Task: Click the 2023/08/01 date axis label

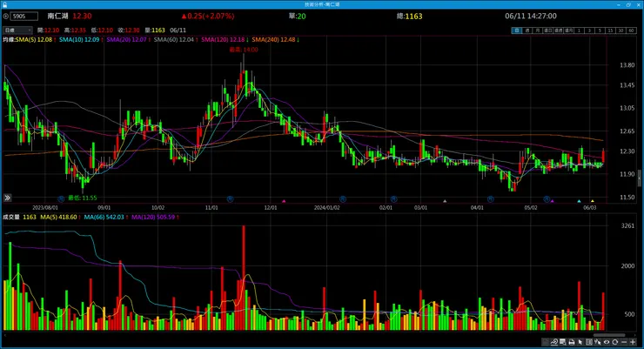Action: pos(45,208)
